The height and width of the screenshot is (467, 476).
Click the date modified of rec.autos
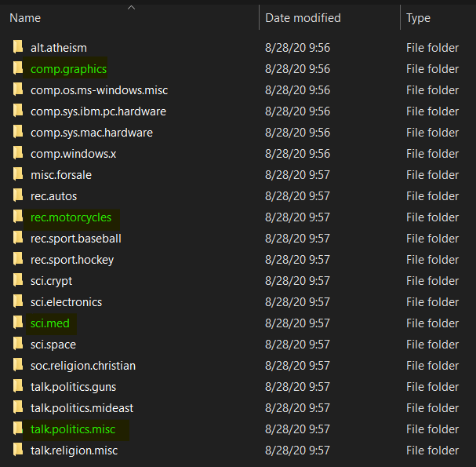point(297,196)
